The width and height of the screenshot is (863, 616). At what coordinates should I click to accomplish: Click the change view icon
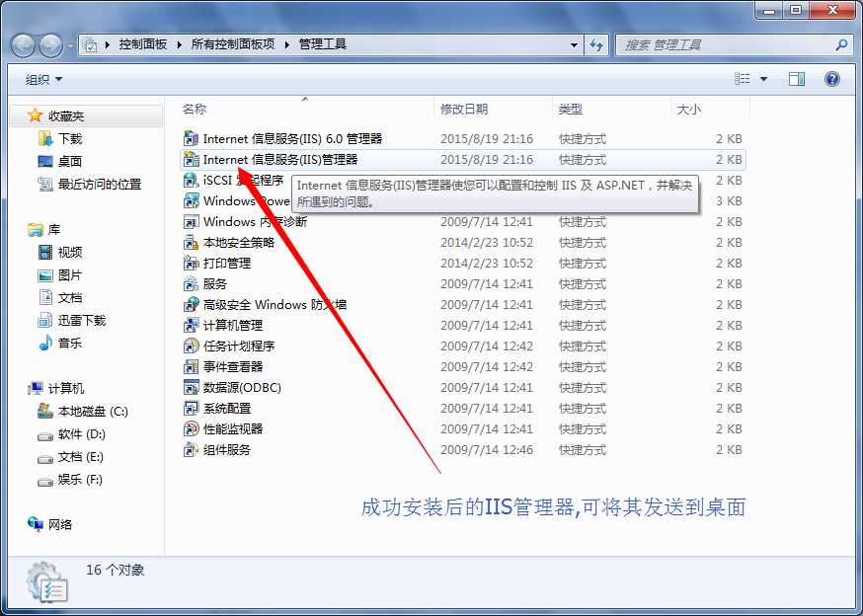(742, 79)
